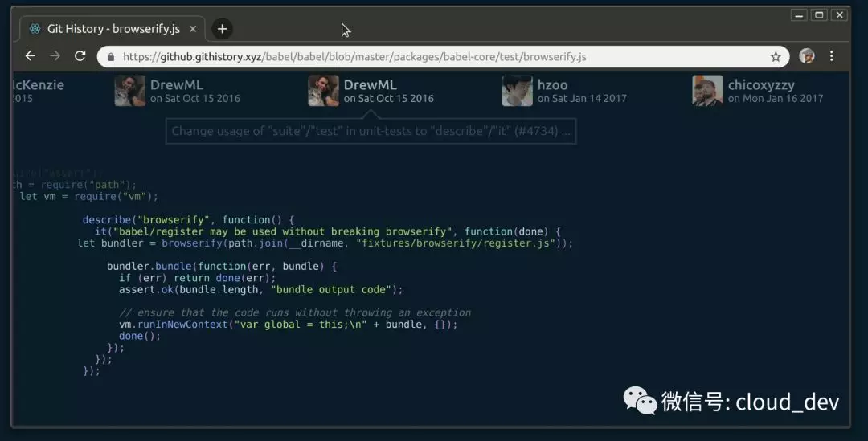Reload the page with refresh icon
The height and width of the screenshot is (441, 868).
tap(80, 56)
